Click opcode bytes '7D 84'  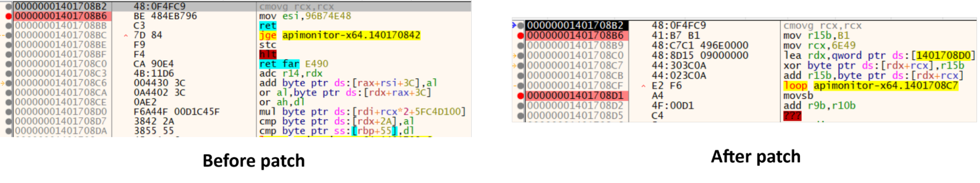point(148,35)
